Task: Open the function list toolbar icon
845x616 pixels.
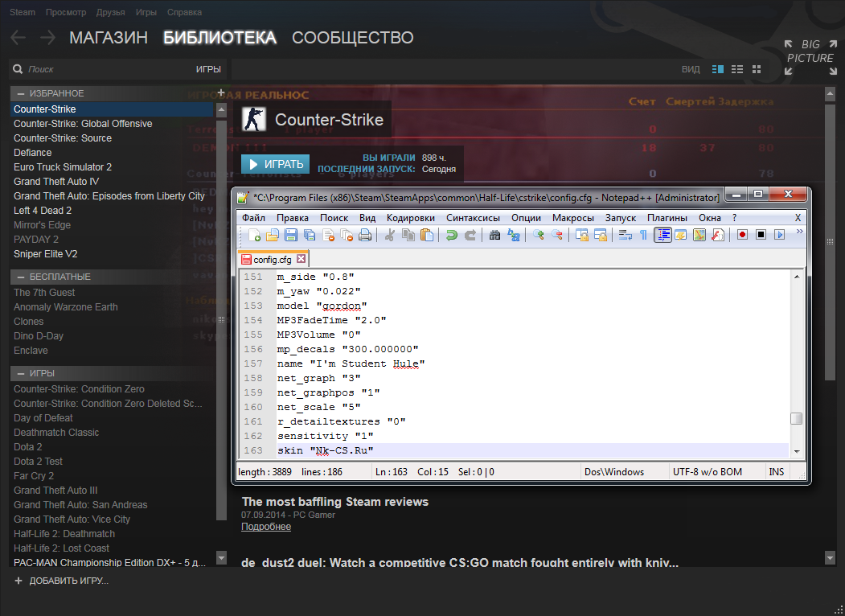Action: tap(718, 235)
